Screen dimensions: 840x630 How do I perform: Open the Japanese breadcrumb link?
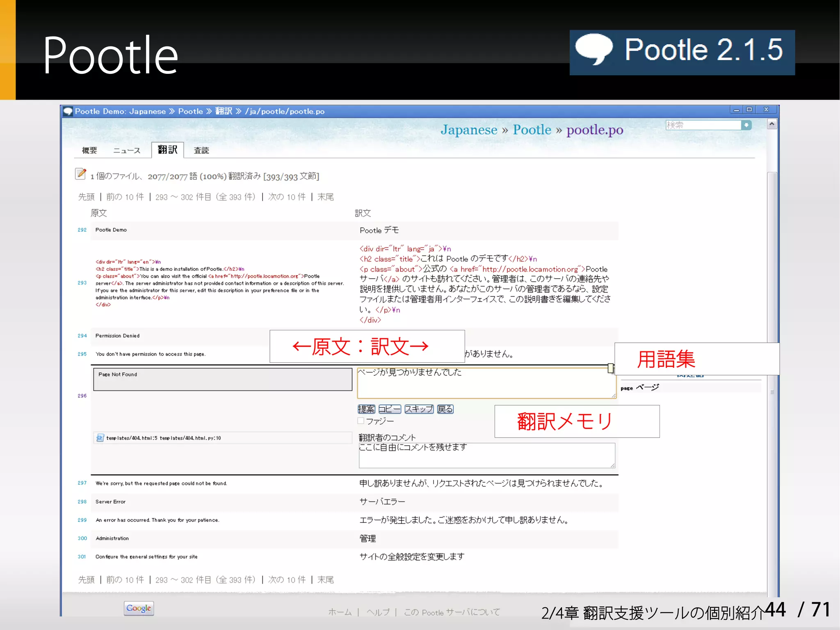pos(469,130)
